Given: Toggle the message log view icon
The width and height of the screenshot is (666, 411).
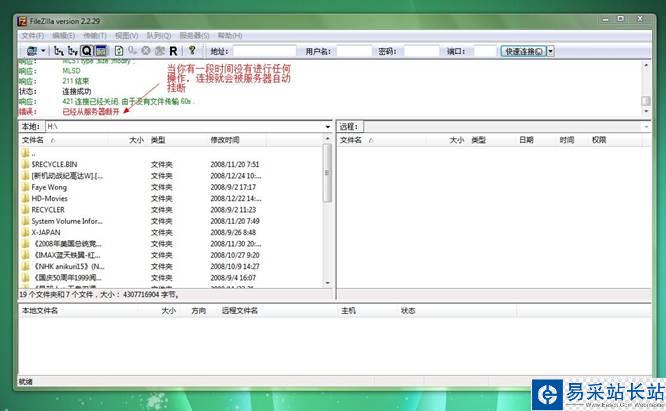Looking at the screenshot, I should 101,51.
